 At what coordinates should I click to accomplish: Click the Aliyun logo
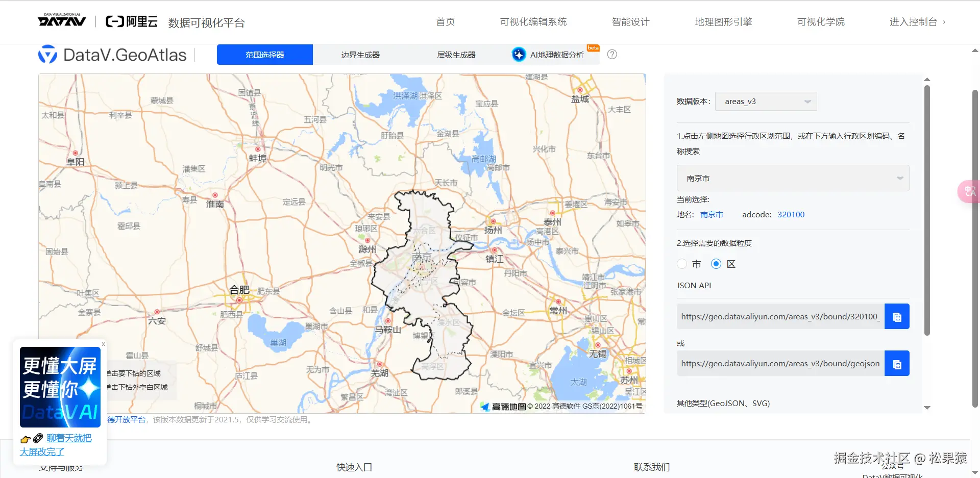131,21
